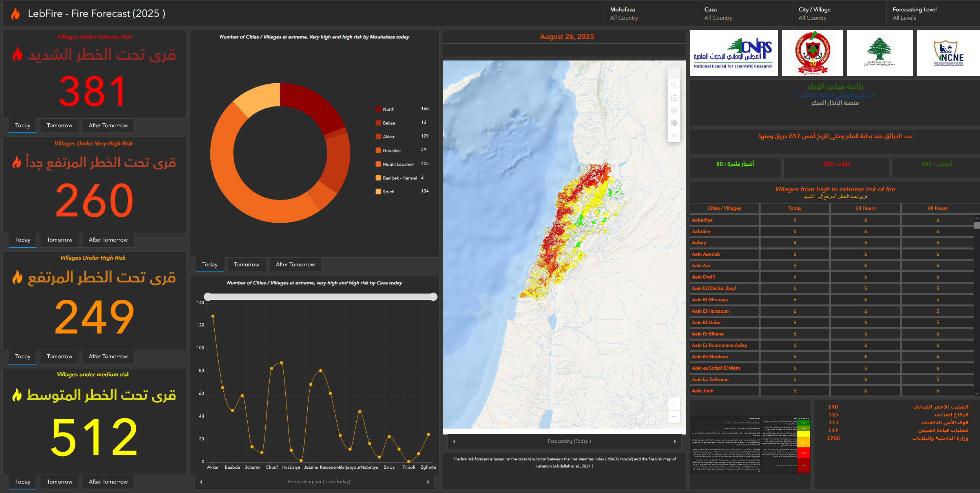Open the Forecasting Level filter dropdown

pyautogui.click(x=933, y=14)
